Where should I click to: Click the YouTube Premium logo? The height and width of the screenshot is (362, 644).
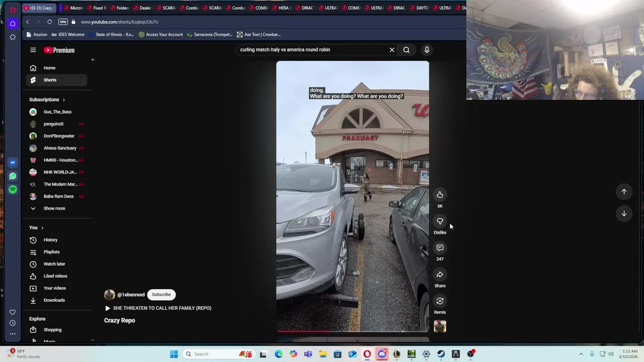point(59,50)
